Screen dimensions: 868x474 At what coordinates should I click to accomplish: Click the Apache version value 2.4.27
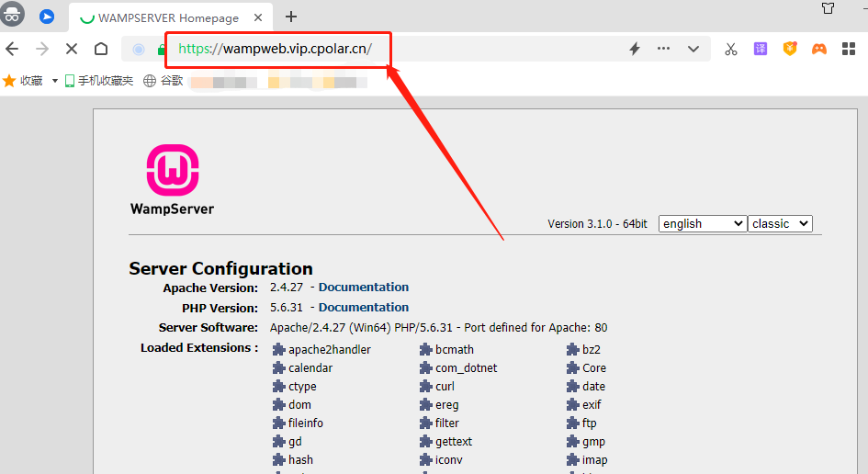click(x=287, y=288)
